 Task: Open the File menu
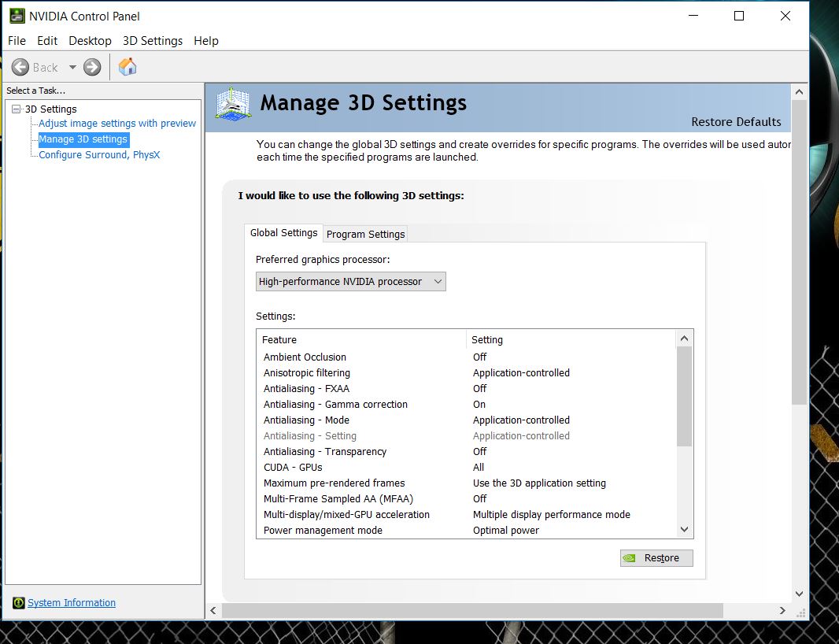point(17,41)
